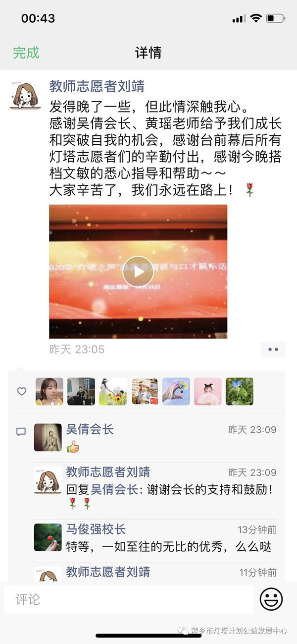Tap the heart like icon
297x644 pixels.
coord(22,392)
